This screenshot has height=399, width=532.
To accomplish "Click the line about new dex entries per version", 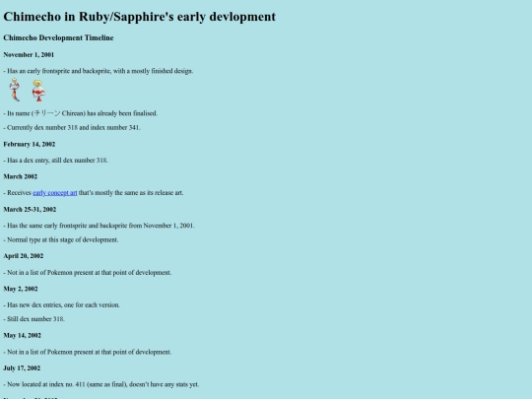I will (62, 305).
